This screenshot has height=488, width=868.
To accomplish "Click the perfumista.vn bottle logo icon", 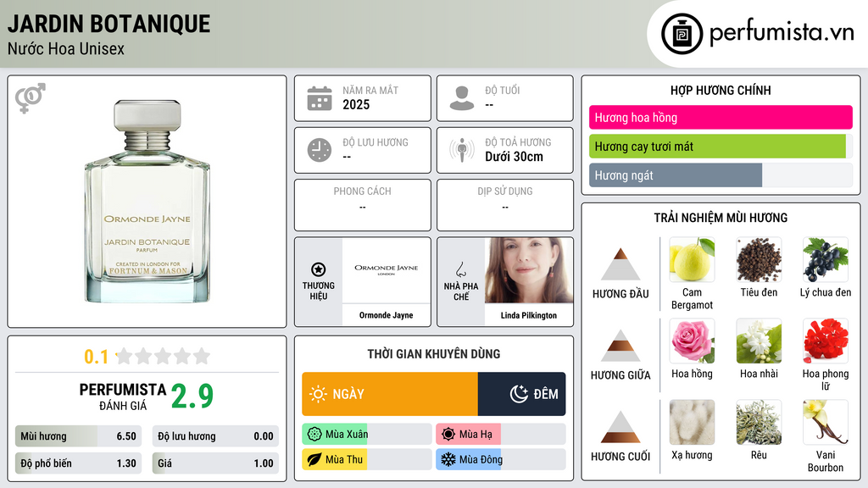I will pyautogui.click(x=682, y=34).
